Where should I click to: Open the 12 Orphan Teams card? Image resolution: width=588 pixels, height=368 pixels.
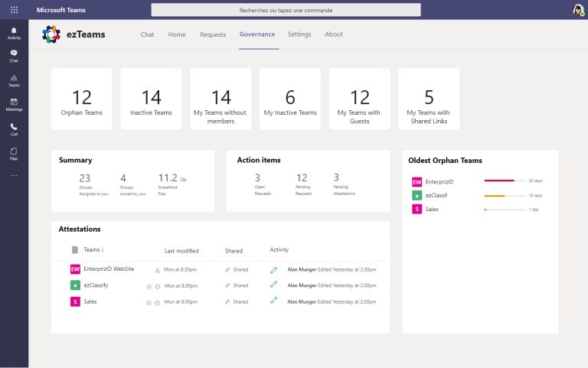pyautogui.click(x=81, y=99)
